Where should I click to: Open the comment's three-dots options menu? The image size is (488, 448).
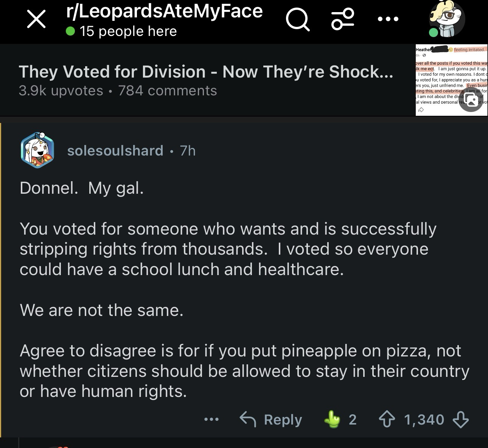point(211,419)
